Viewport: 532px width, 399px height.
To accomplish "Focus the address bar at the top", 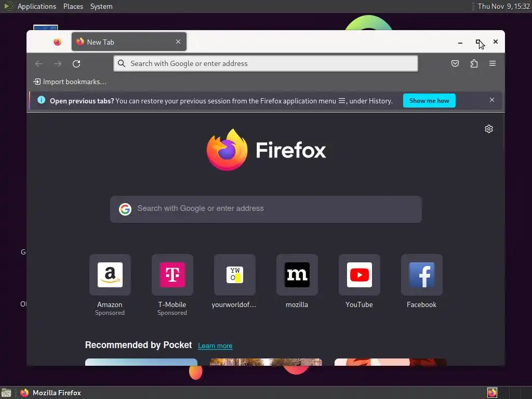I will (x=265, y=63).
